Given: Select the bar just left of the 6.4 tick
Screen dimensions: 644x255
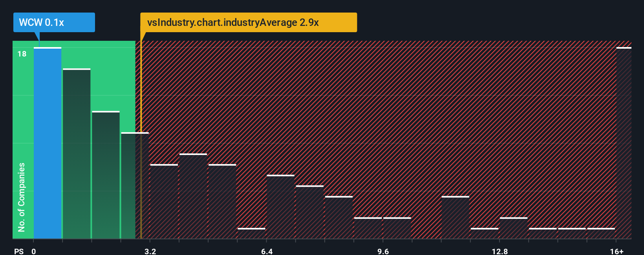Looking at the screenshot, I should click(x=251, y=233).
